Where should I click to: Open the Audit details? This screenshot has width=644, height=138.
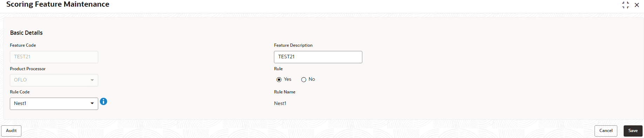(11, 131)
